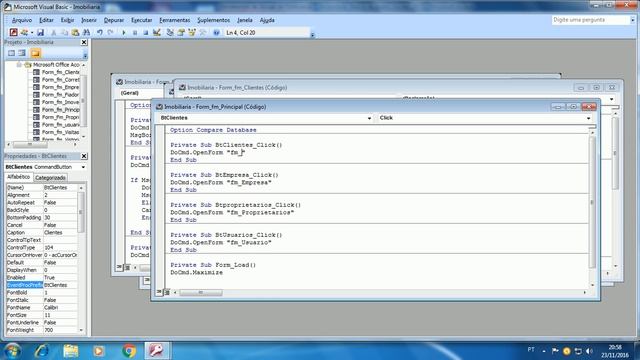
Task: Click the Enabled property value True
Action: [60, 277]
